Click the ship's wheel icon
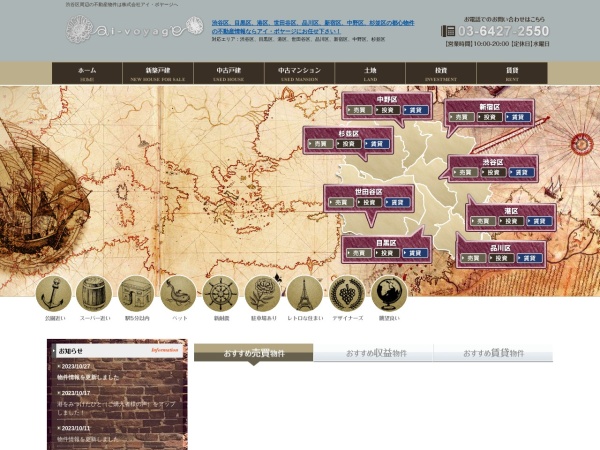This screenshot has height=450, width=600. (220, 293)
